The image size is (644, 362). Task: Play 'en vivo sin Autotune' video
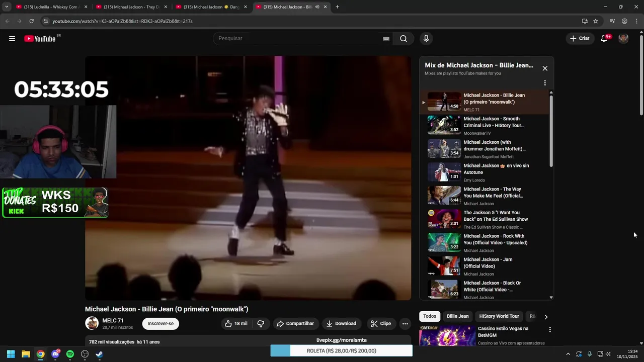pyautogui.click(x=484, y=172)
